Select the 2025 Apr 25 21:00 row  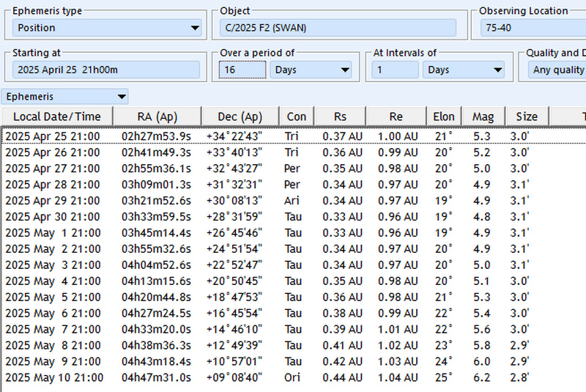tap(53, 136)
